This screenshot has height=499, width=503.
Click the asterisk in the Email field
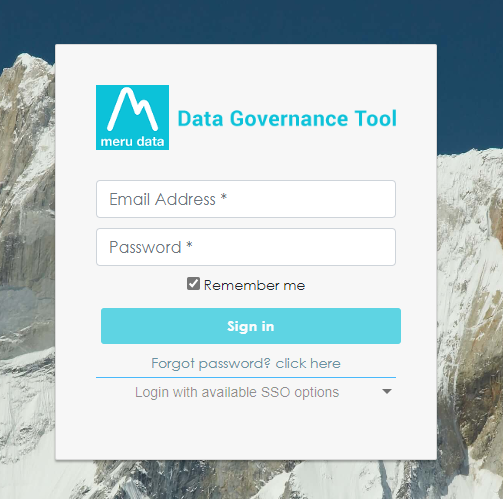(x=224, y=197)
